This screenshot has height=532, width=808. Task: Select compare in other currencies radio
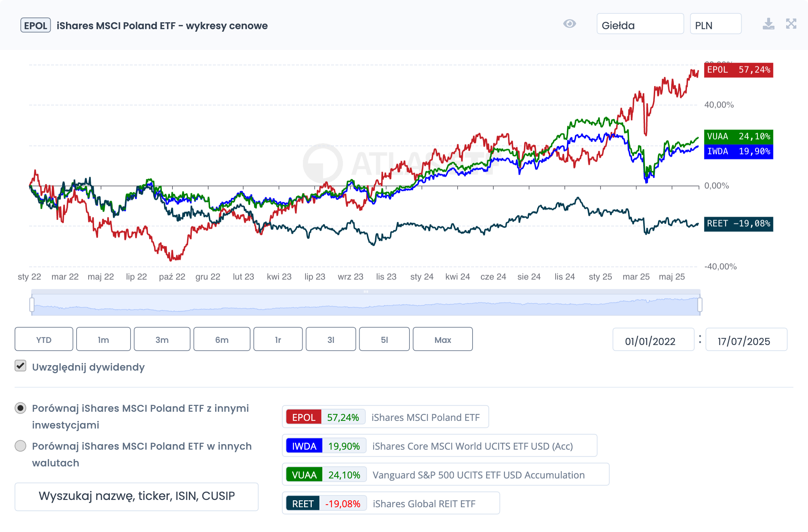20,446
